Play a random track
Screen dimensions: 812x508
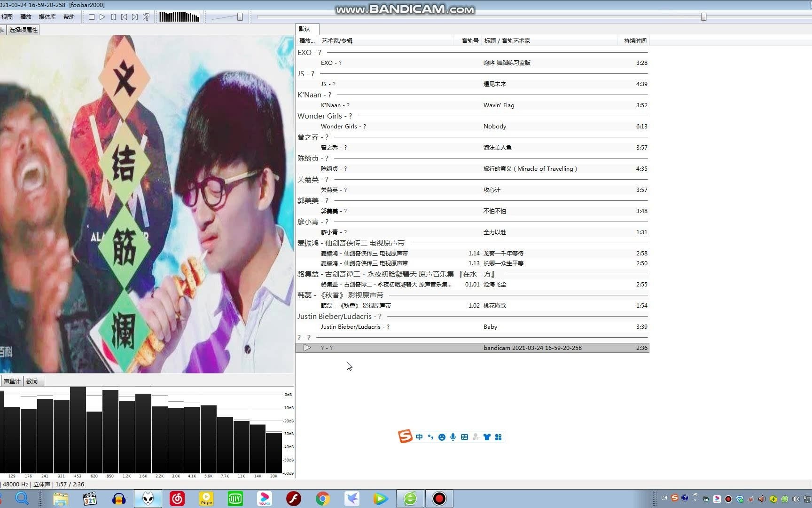(x=146, y=17)
